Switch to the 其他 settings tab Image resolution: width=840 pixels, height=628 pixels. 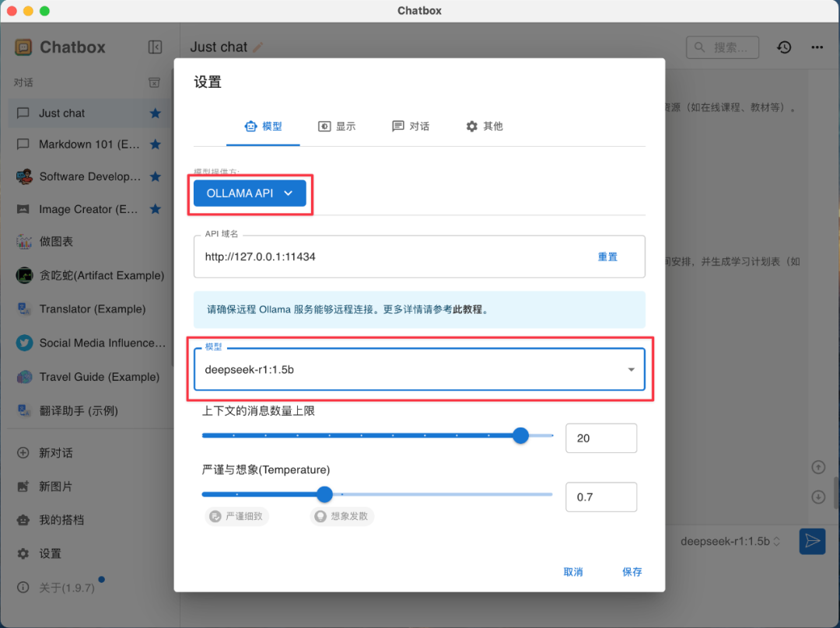coord(485,126)
